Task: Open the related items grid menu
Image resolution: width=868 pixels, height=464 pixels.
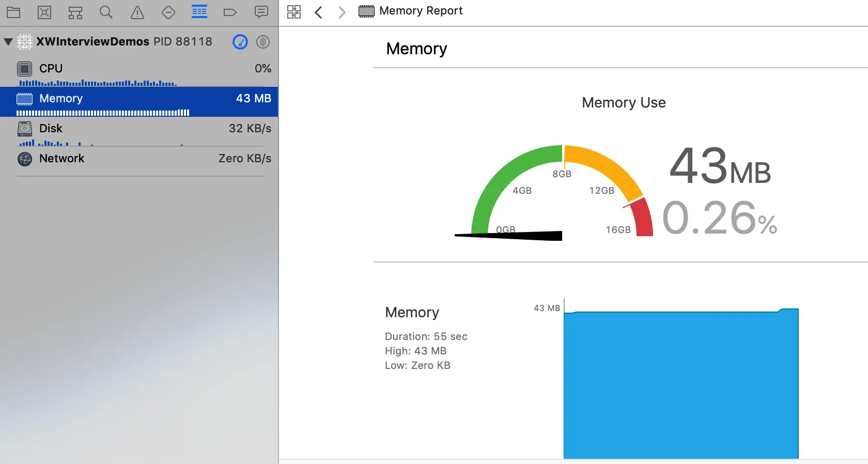Action: coord(294,12)
